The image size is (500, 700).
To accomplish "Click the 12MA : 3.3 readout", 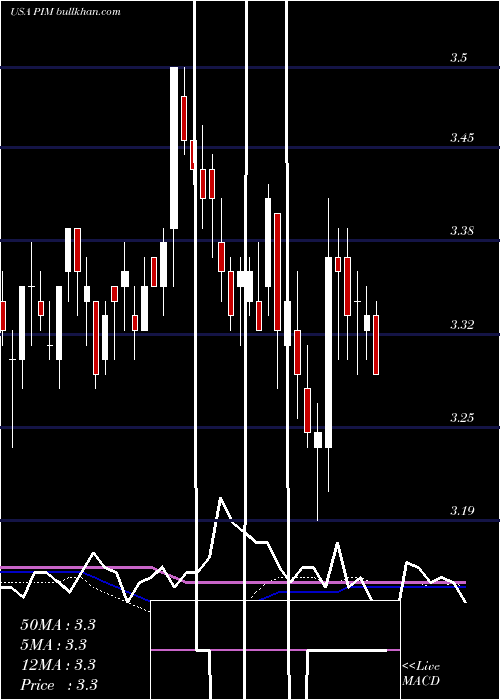I will point(58,665).
